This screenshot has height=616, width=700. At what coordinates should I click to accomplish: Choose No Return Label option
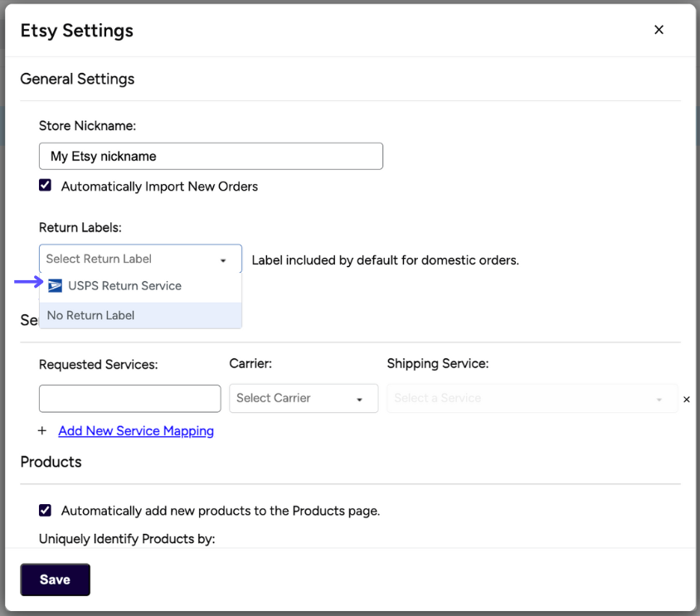[x=140, y=316]
